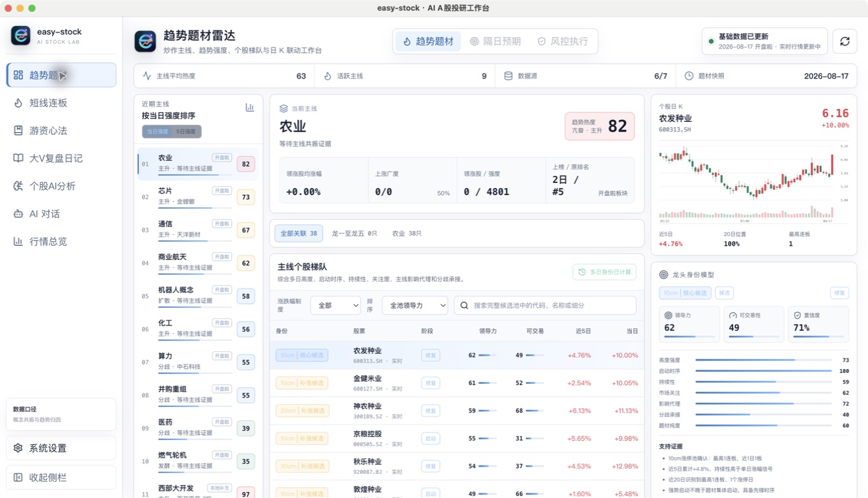868x498 pixels.
Task: Click the search box for 候选池 codes
Action: pos(545,305)
